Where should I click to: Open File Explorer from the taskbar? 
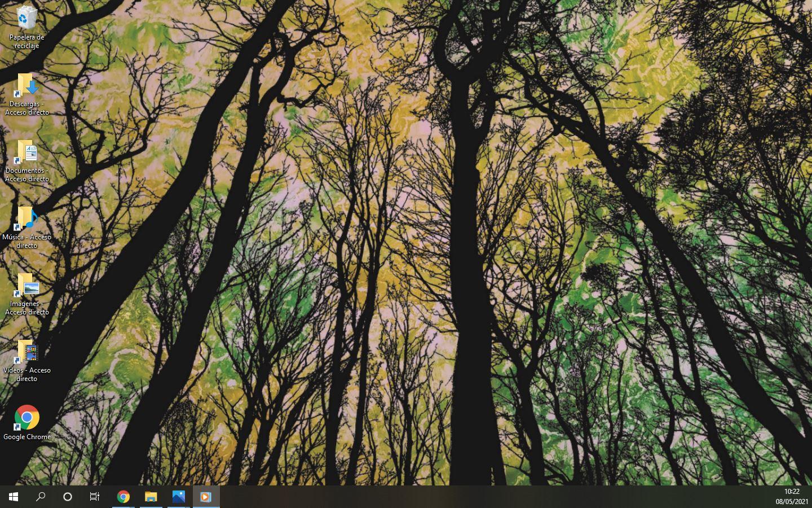tap(151, 497)
